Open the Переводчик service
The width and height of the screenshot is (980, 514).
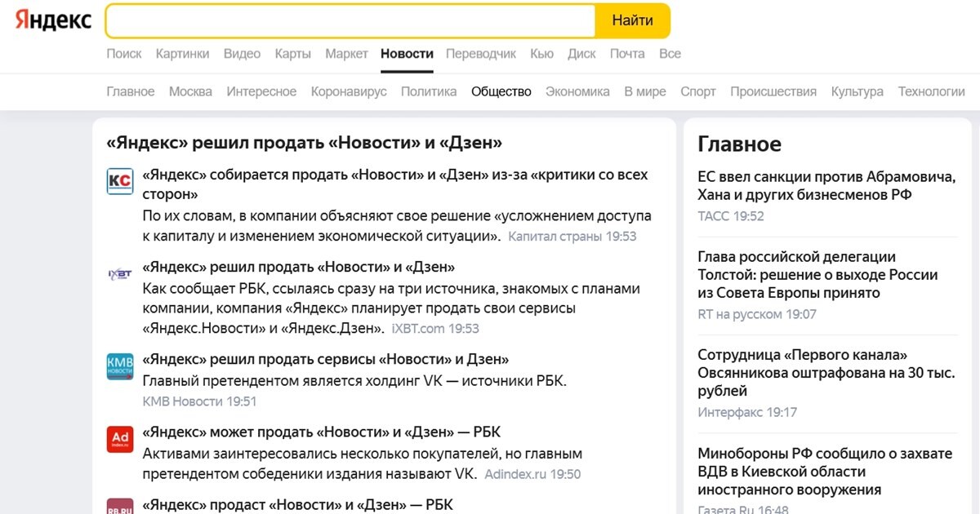click(x=481, y=54)
